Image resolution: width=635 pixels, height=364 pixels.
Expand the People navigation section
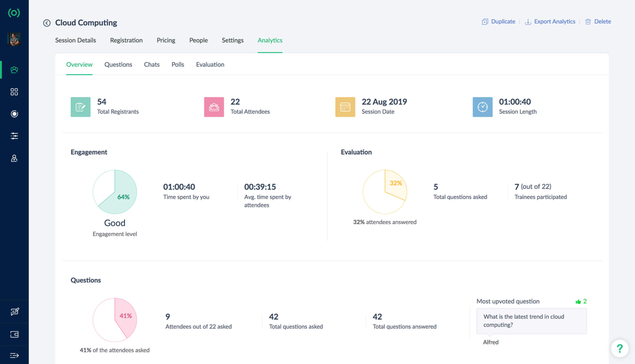(199, 40)
